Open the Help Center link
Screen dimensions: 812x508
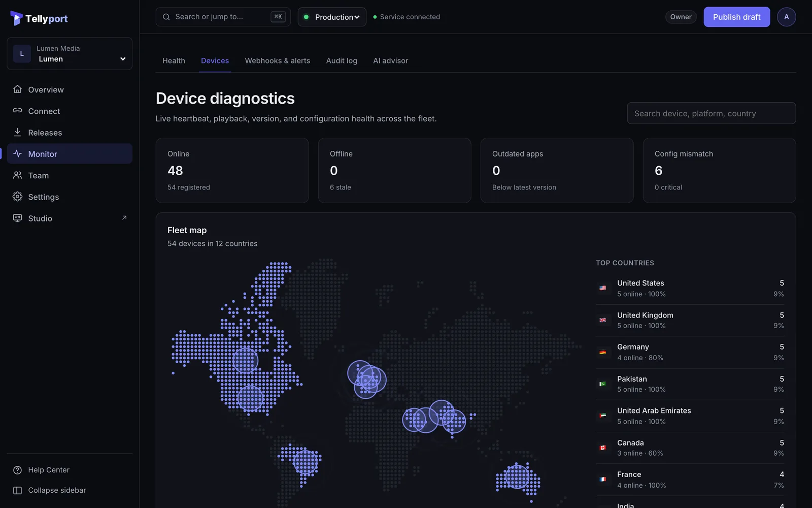pyautogui.click(x=49, y=470)
